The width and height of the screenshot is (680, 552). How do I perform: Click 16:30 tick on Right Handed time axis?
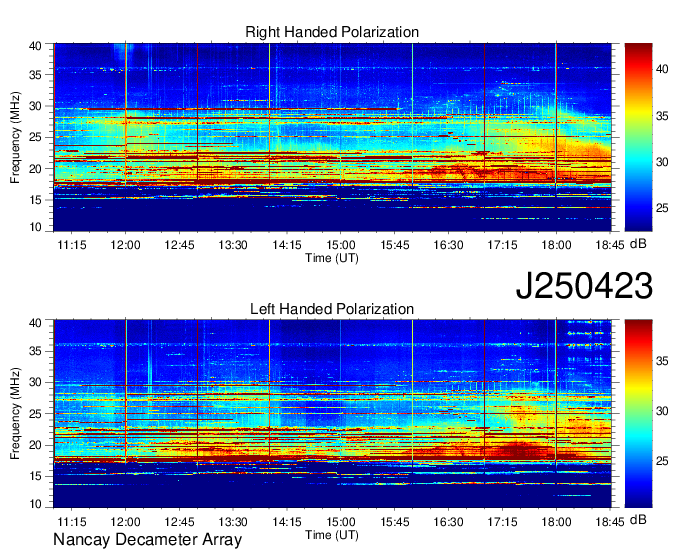pos(448,245)
